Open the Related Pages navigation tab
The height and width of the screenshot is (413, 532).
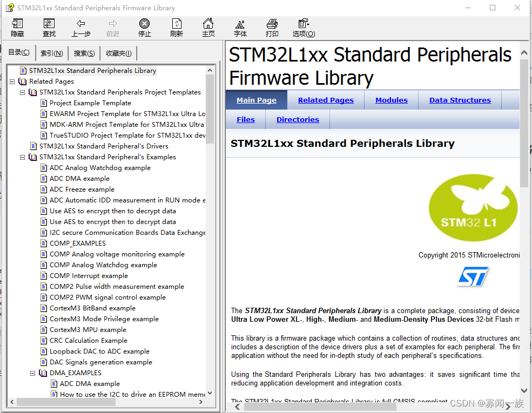pyautogui.click(x=326, y=100)
